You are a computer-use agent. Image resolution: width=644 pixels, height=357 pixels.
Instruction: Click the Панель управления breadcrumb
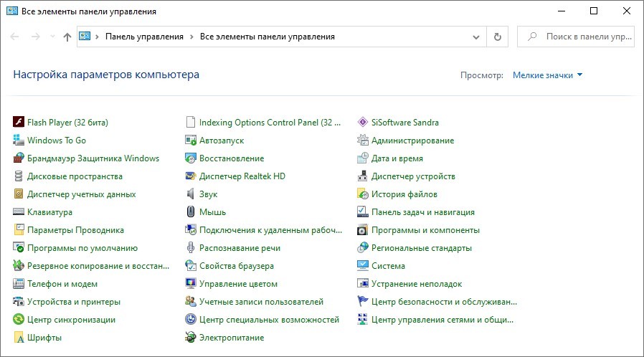(x=144, y=37)
